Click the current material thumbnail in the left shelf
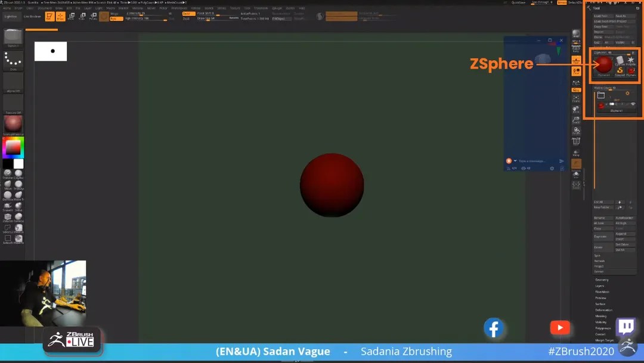Viewport: 644px width, 363px height. pos(13,124)
